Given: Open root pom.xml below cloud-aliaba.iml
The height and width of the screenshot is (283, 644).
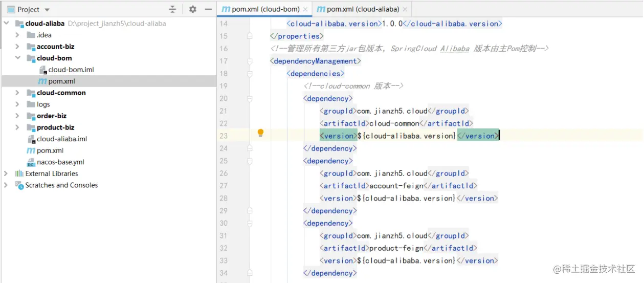Looking at the screenshot, I should tap(50, 150).
